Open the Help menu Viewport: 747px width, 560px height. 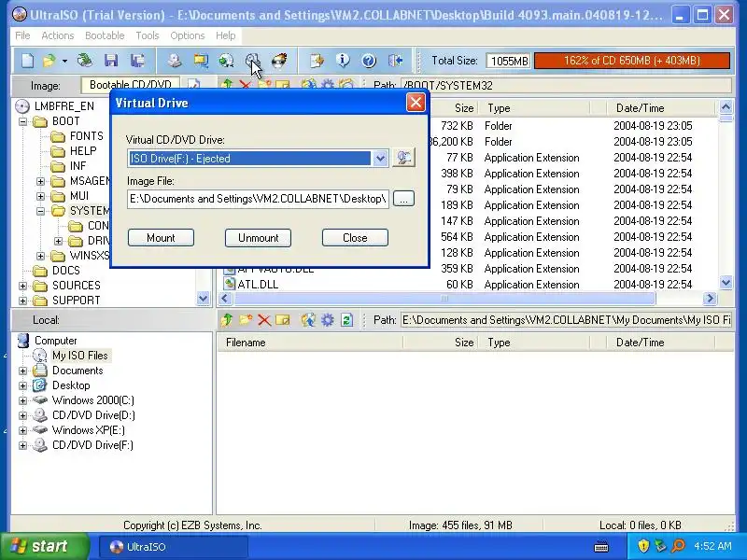point(225,35)
